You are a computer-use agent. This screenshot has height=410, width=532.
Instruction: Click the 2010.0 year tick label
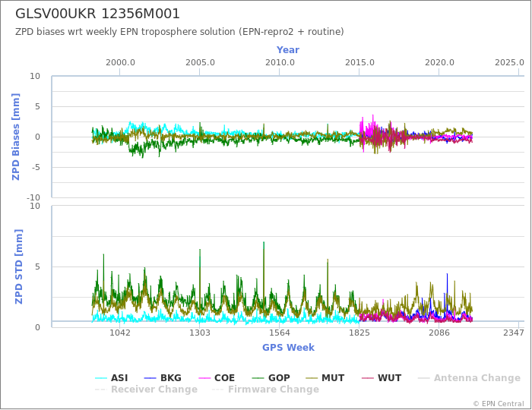[280, 63]
